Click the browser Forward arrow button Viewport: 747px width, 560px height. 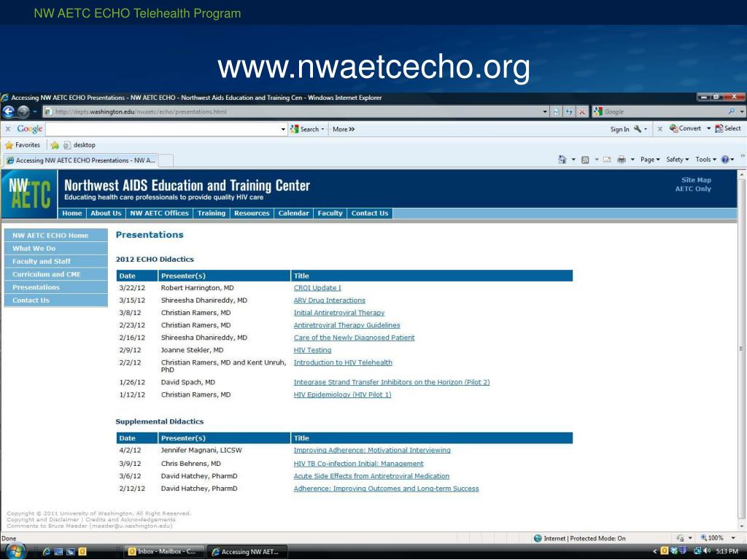(x=23, y=112)
